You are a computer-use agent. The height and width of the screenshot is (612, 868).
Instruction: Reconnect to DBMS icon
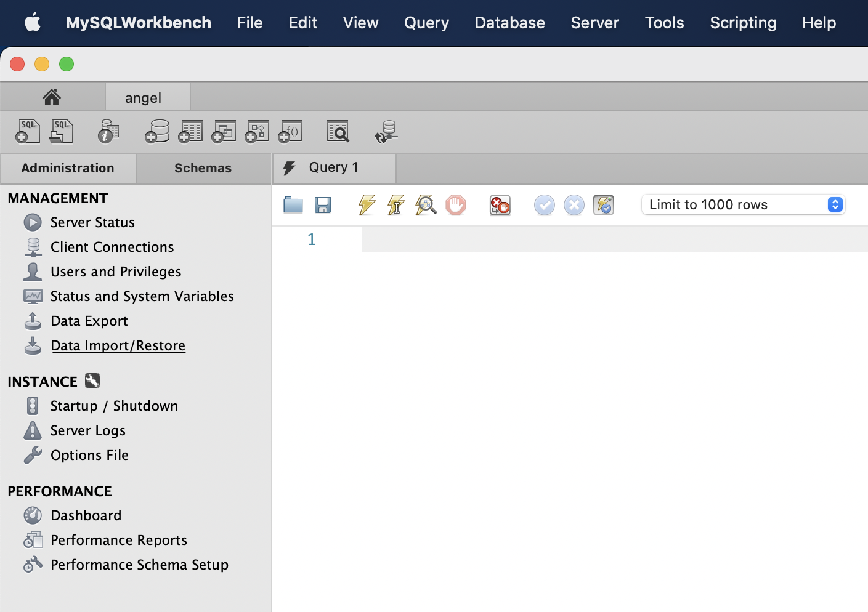click(386, 131)
